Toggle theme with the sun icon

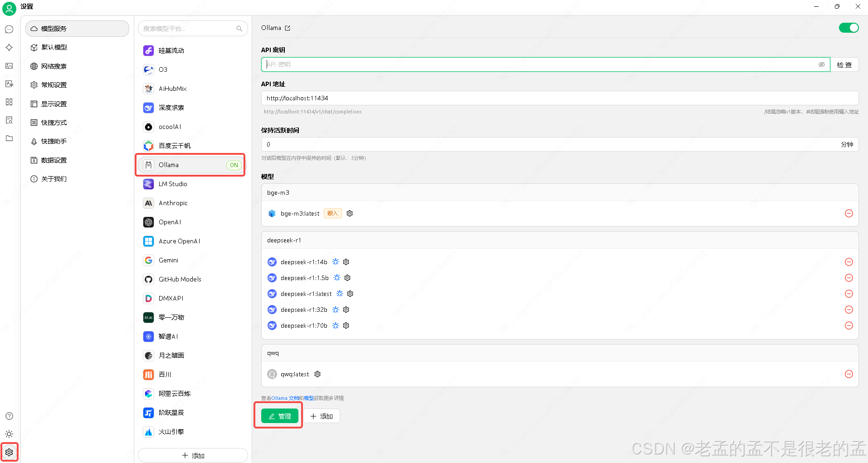[x=9, y=434]
